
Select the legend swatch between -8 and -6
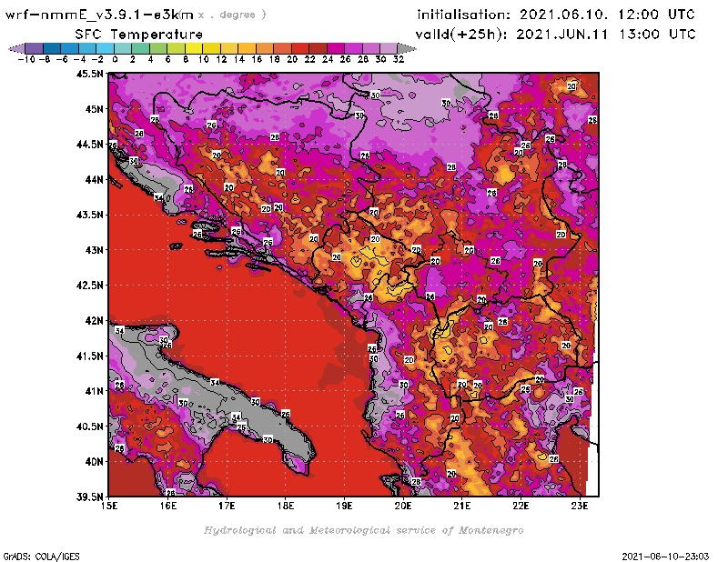pyautogui.click(x=52, y=49)
